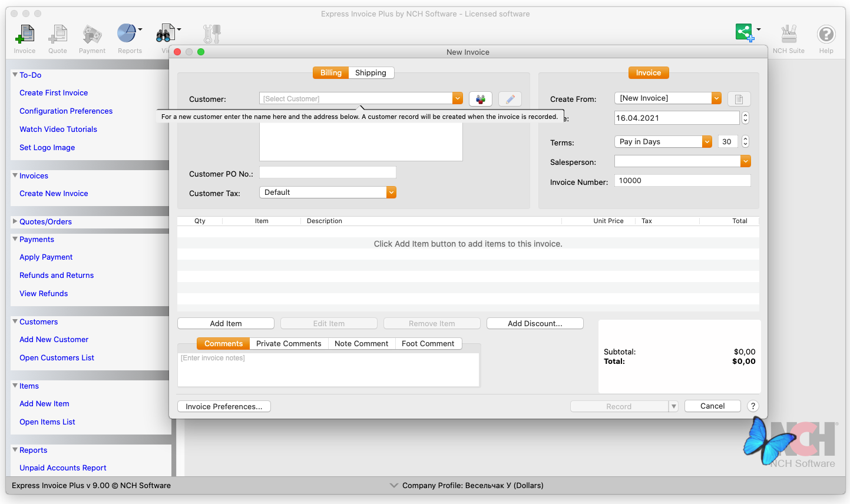Viewport: 850px width, 504px height.
Task: Open the Open Customers List link
Action: tap(57, 357)
